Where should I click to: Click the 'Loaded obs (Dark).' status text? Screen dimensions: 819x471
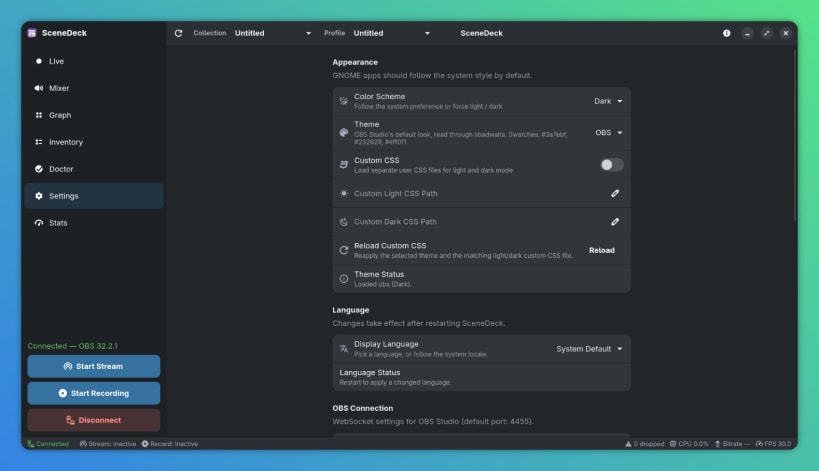(383, 284)
